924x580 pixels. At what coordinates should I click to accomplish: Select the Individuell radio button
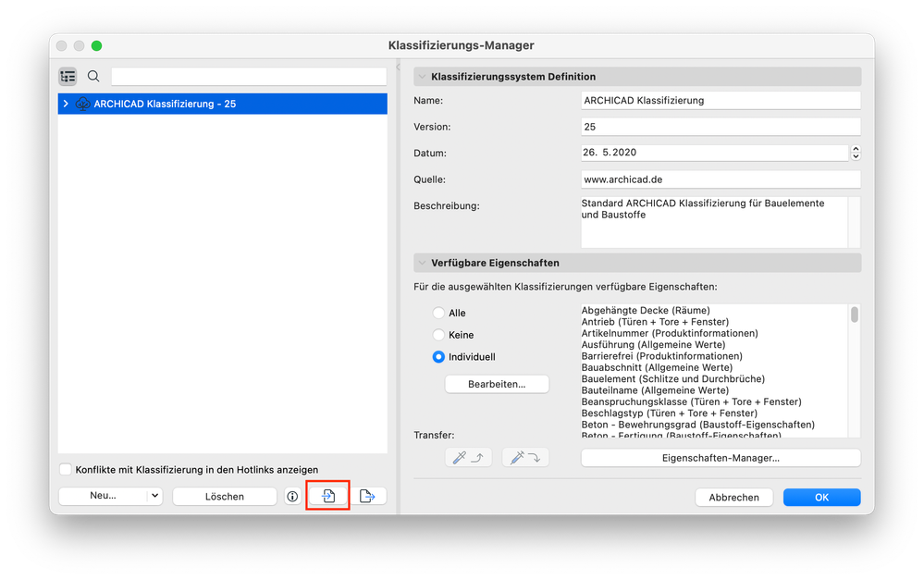click(x=438, y=357)
